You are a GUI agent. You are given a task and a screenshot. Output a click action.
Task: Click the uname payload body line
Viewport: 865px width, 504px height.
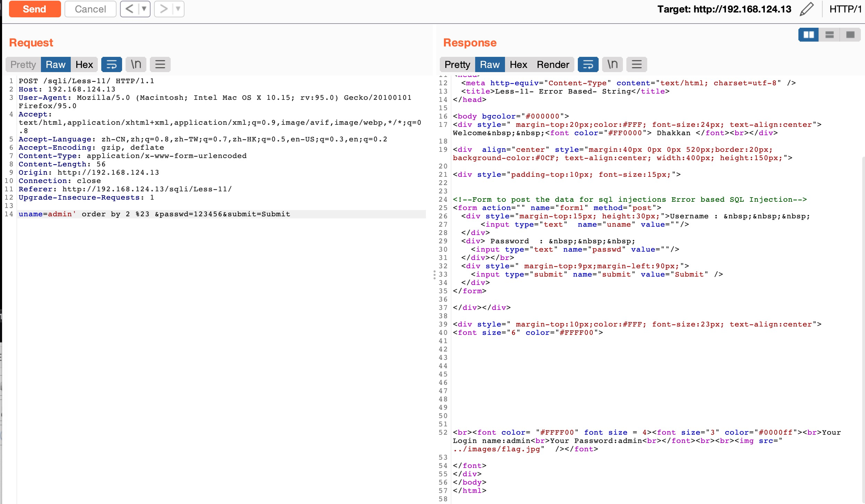(154, 214)
